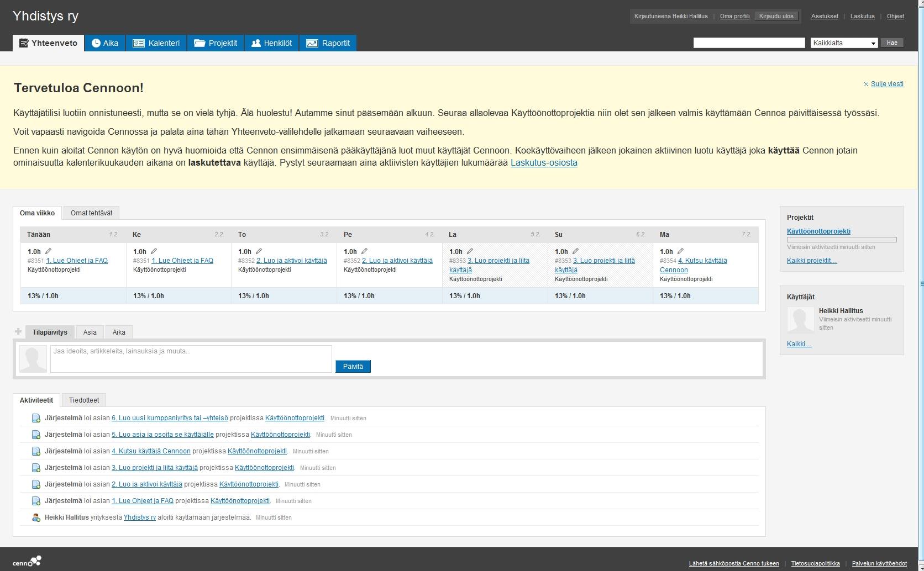Screen dimensions: 924x571
Task: Click icon of activity 5. Luo asia ja osoita
Action: 36,435
